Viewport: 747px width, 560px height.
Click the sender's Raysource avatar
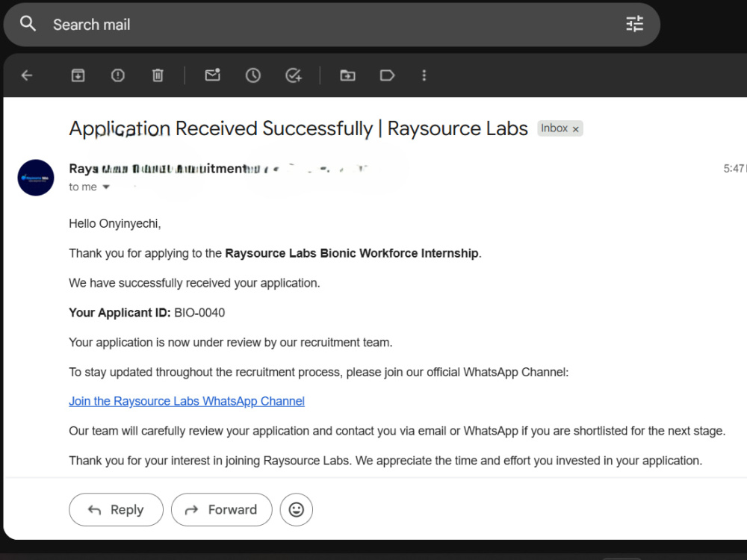[x=36, y=178]
